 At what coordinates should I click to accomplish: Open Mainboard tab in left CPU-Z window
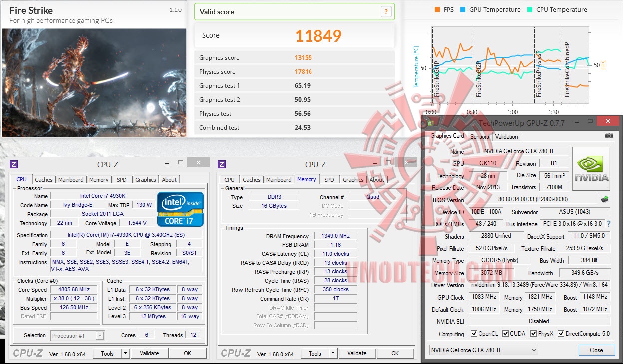pos(71,180)
